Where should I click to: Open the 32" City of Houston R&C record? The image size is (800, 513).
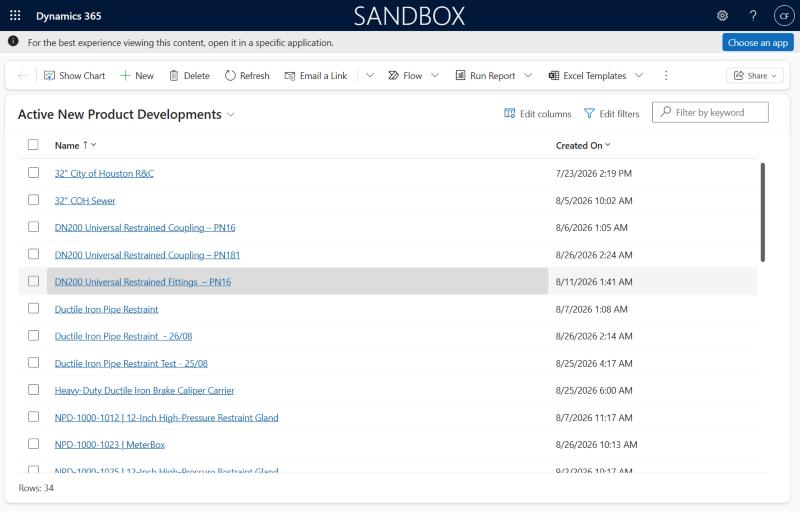(104, 174)
